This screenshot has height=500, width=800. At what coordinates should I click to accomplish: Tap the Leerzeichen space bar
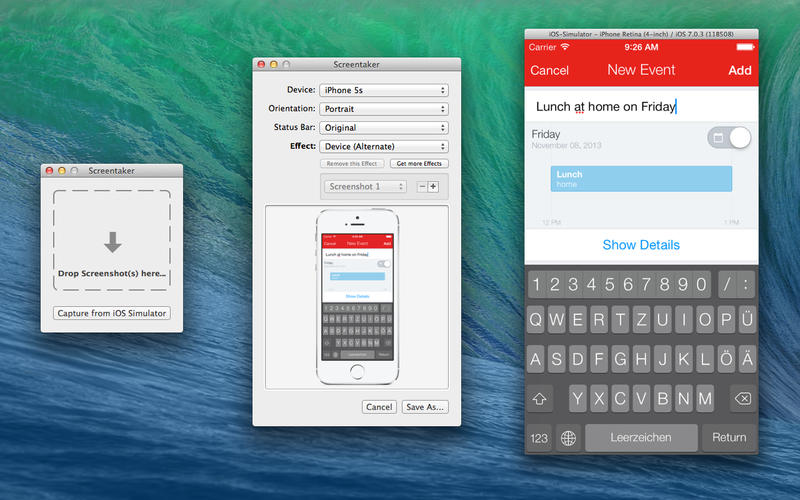click(641, 438)
